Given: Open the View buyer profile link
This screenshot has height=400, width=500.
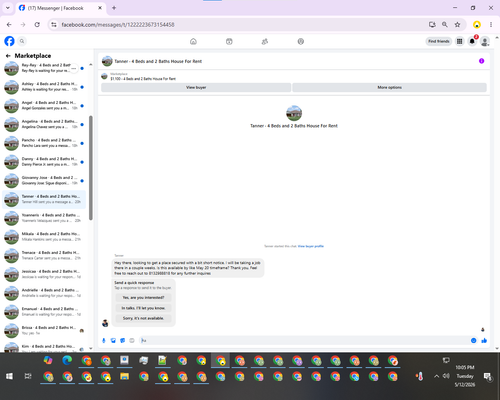Looking at the screenshot, I should pos(311,246).
